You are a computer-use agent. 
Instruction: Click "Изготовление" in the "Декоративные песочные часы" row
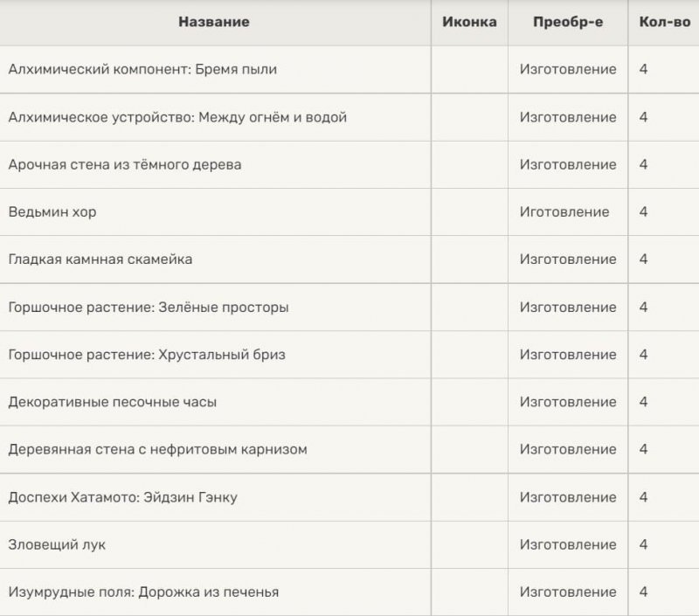[x=568, y=402]
